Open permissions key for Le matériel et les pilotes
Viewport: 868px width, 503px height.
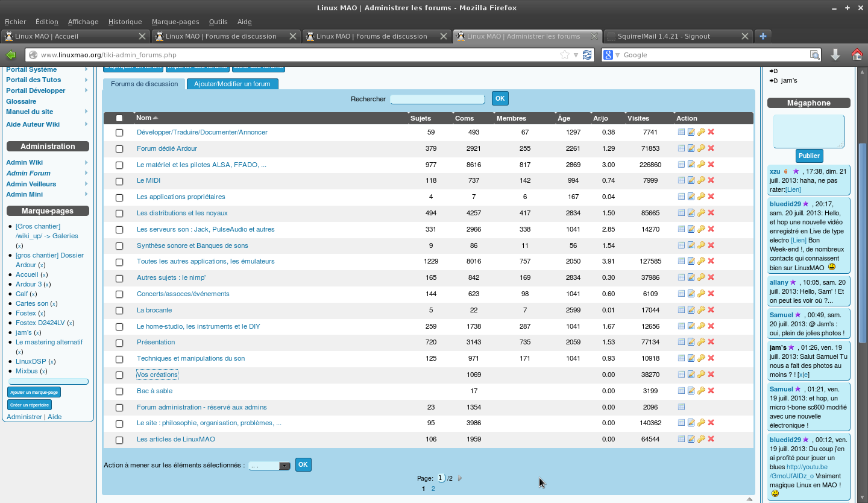click(701, 165)
